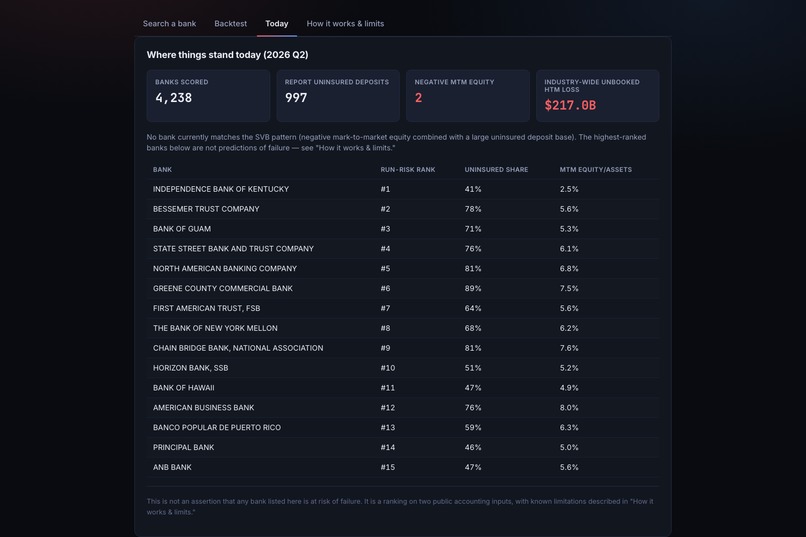Switch to the Backtest tab
Image resolution: width=806 pixels, height=537 pixels.
coord(230,24)
